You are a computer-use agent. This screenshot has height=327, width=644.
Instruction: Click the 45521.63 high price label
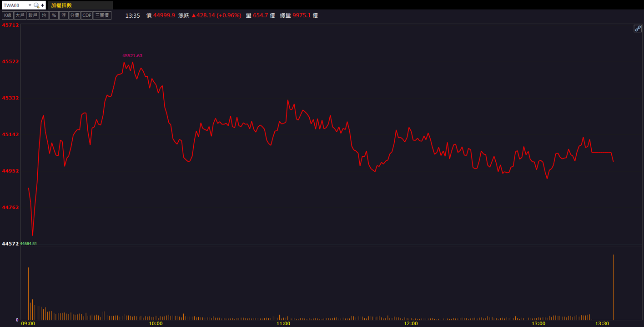132,56
